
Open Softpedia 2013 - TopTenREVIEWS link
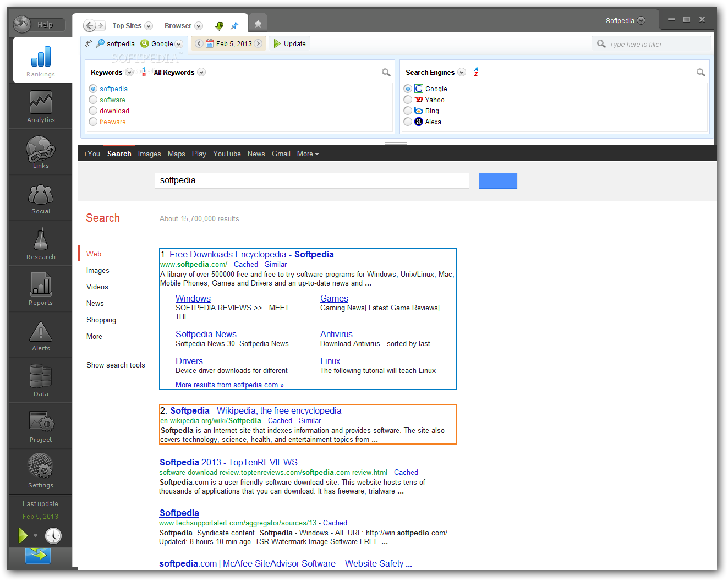pos(228,462)
